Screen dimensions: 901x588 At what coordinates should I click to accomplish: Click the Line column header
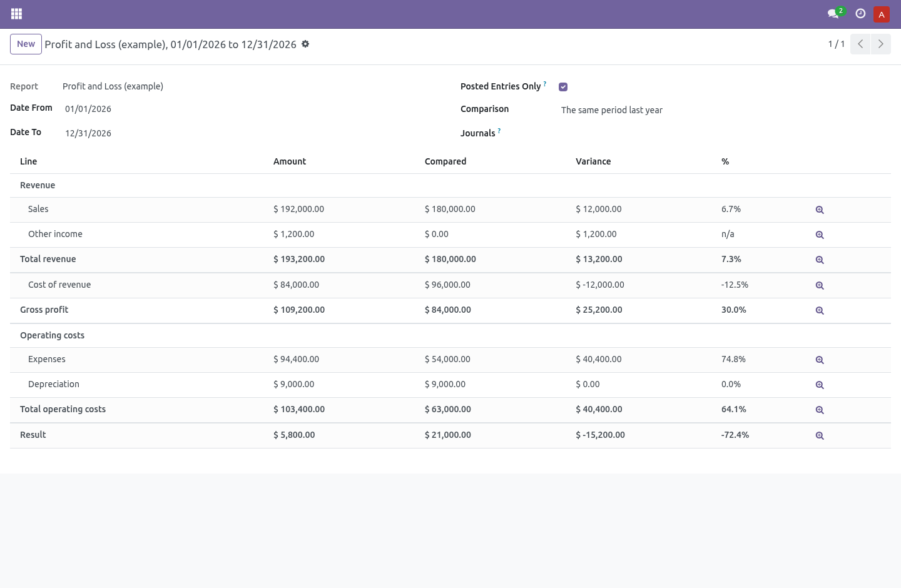(28, 161)
